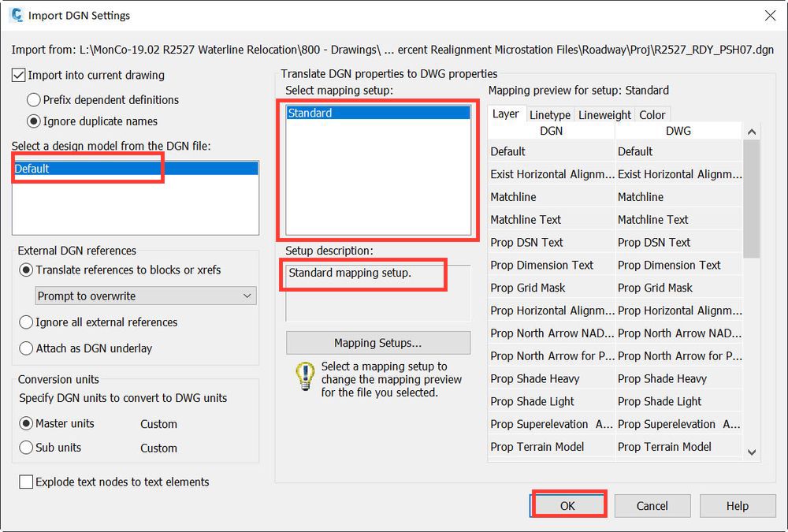This screenshot has width=788, height=532.
Task: Switch to the Lineweight tab
Action: [x=604, y=114]
